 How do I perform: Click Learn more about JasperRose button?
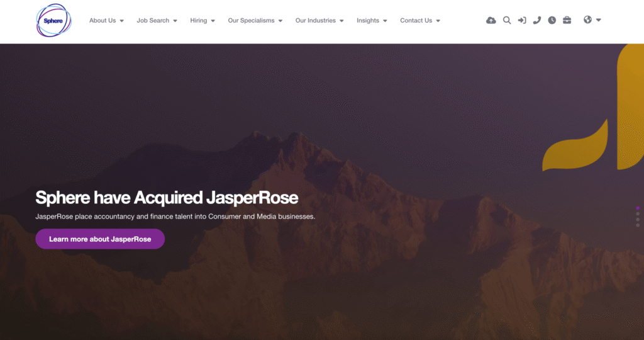[x=100, y=239]
